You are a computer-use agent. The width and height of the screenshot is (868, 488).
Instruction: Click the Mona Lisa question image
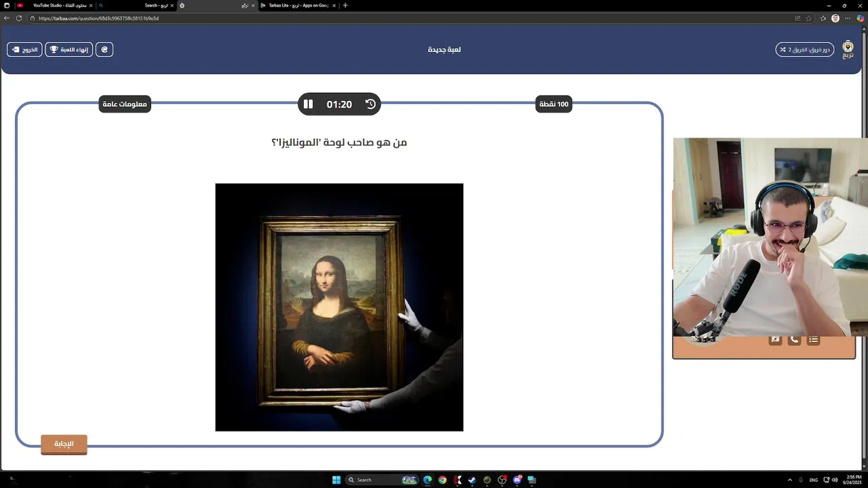click(x=339, y=307)
